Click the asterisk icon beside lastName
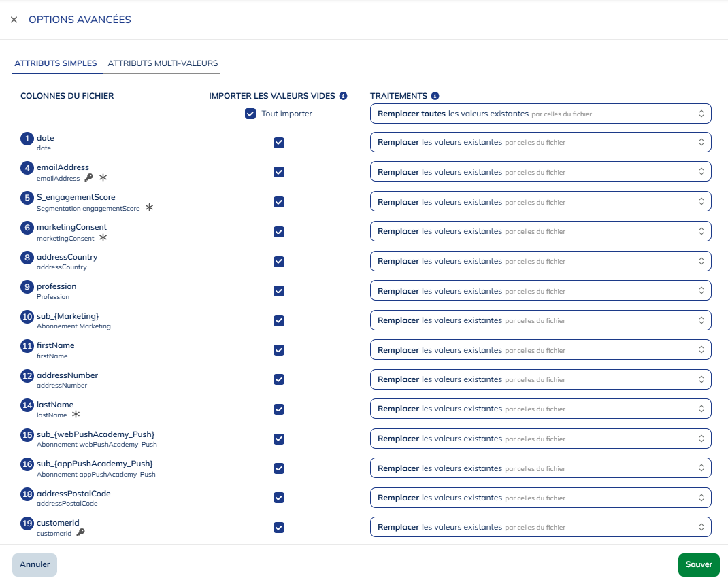Viewport: 728px width, 582px height. [x=76, y=415]
